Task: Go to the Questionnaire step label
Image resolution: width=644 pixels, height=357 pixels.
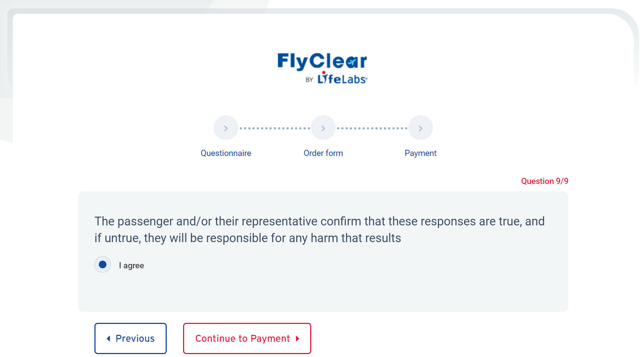Action: tap(226, 153)
